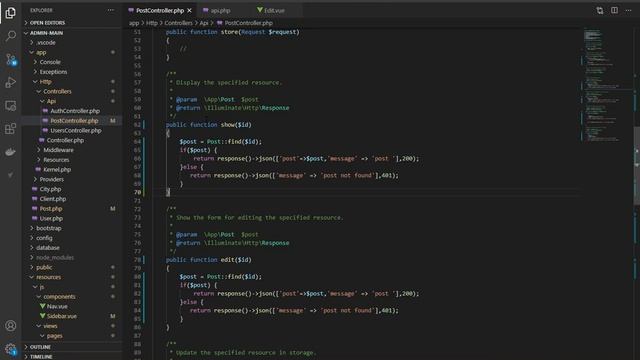Image resolution: width=640 pixels, height=360 pixels.
Task: Open User.php model file
Action: (51, 219)
